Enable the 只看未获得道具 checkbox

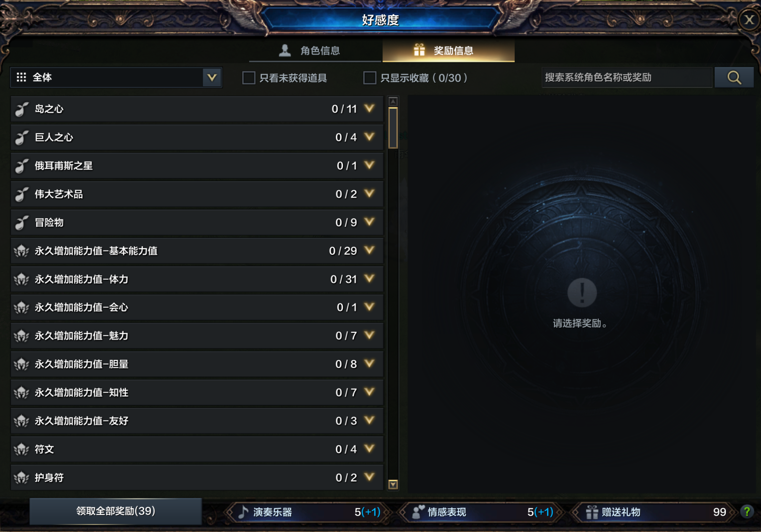point(249,78)
